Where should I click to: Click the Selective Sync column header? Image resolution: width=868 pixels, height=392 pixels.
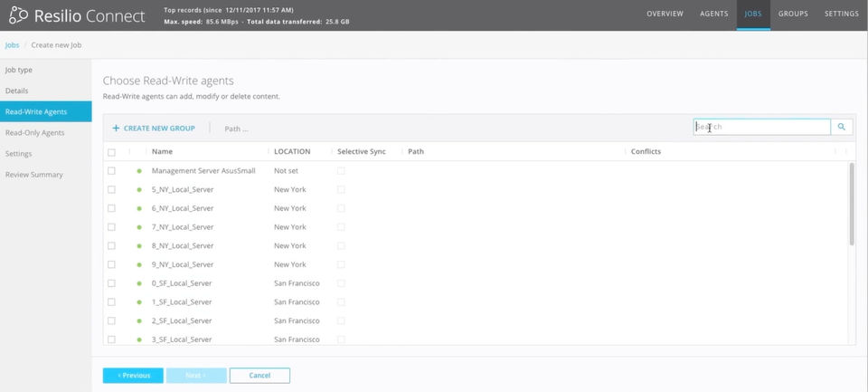coord(362,151)
